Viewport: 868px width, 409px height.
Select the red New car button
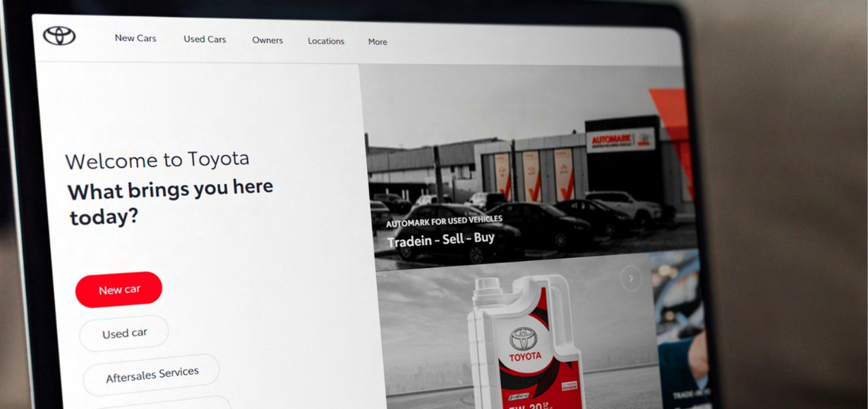click(119, 289)
